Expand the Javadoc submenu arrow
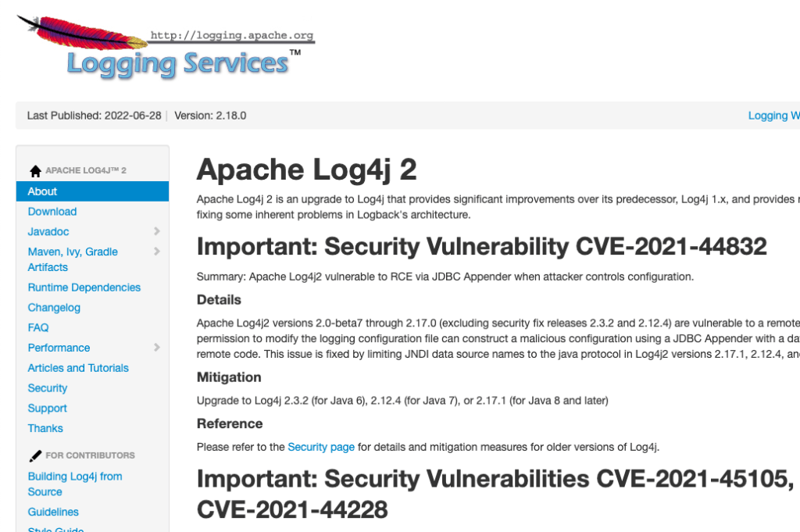Image resolution: width=800 pixels, height=532 pixels. click(x=157, y=231)
